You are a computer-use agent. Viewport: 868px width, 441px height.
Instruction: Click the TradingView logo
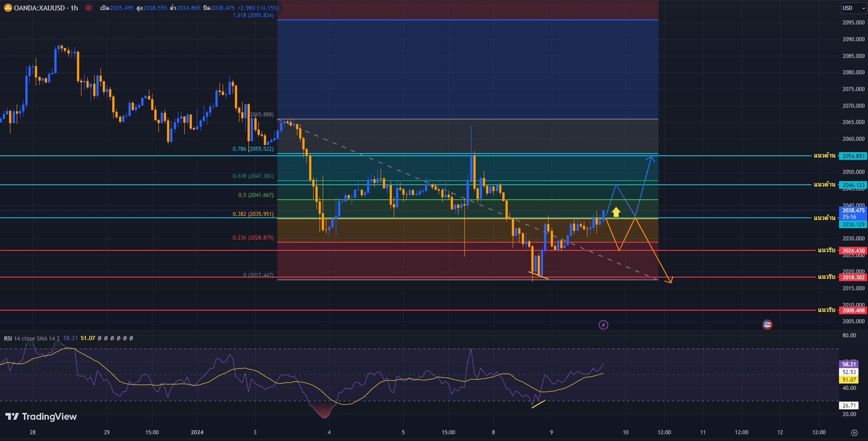pos(41,417)
